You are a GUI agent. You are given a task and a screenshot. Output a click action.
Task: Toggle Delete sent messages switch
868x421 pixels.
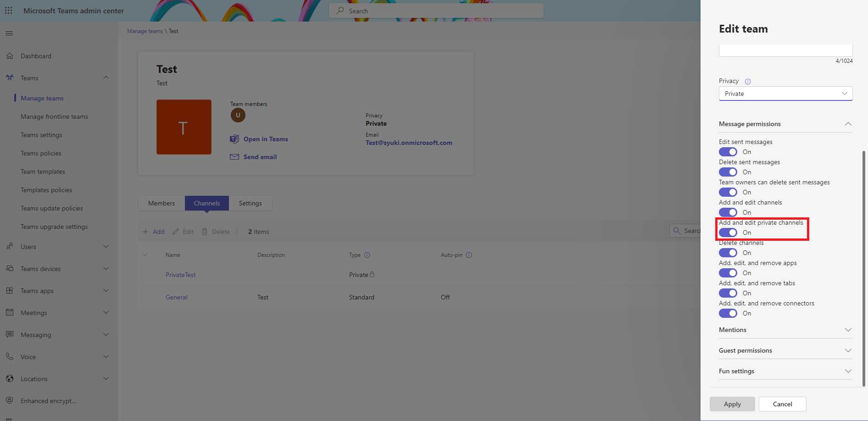(728, 172)
